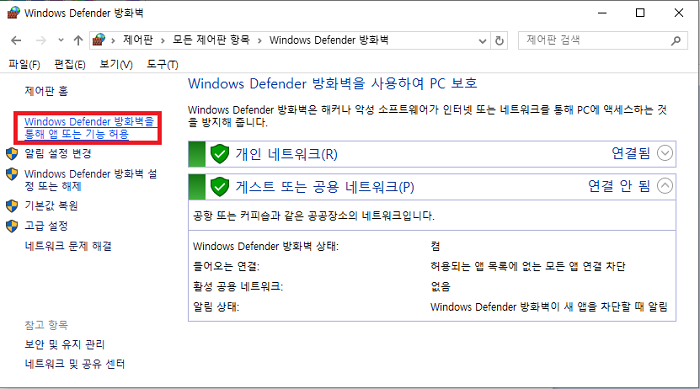Open 네트워크 문제 해결 link
The height and width of the screenshot is (389, 700).
click(68, 246)
